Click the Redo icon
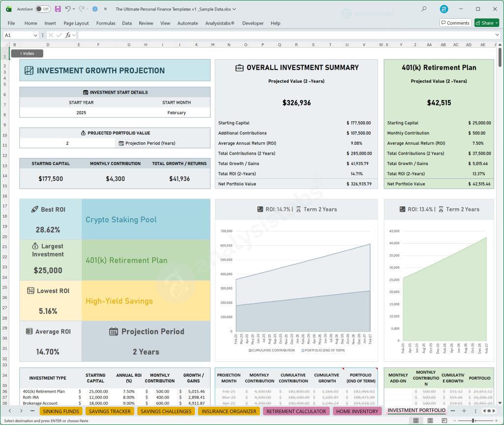Screen dimensions: 504x425 click(82, 9)
